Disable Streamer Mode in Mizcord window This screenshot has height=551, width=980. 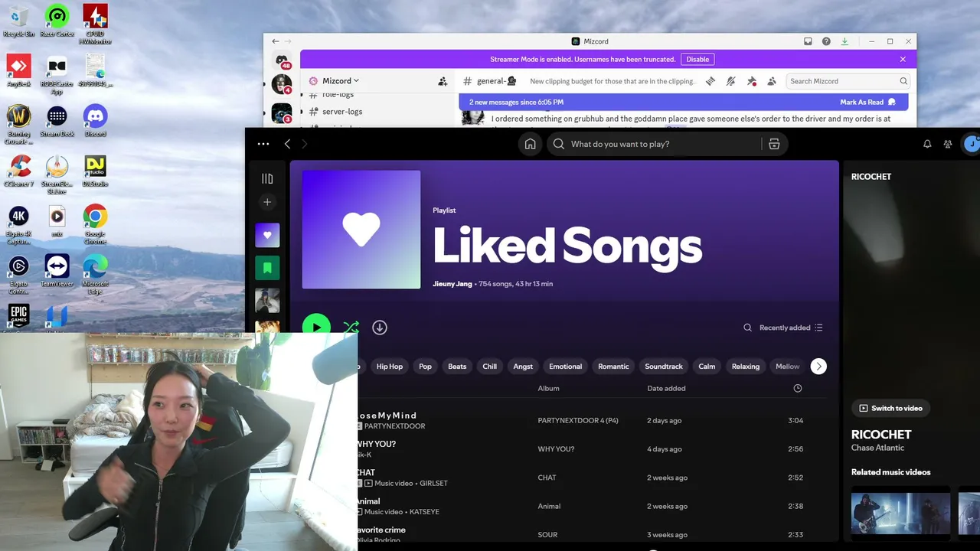pos(697,59)
